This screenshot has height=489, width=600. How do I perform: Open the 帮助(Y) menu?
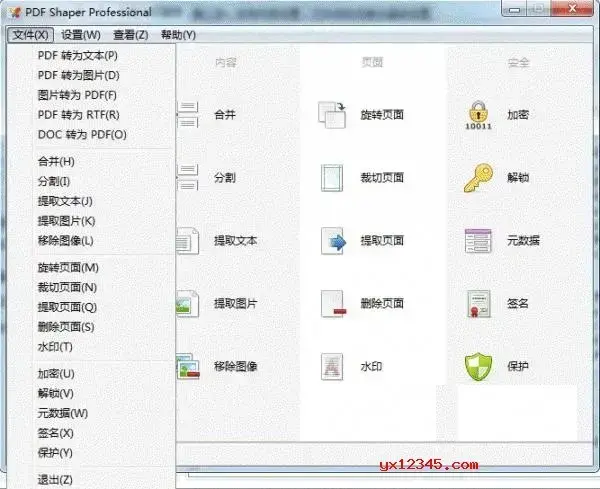[178, 35]
